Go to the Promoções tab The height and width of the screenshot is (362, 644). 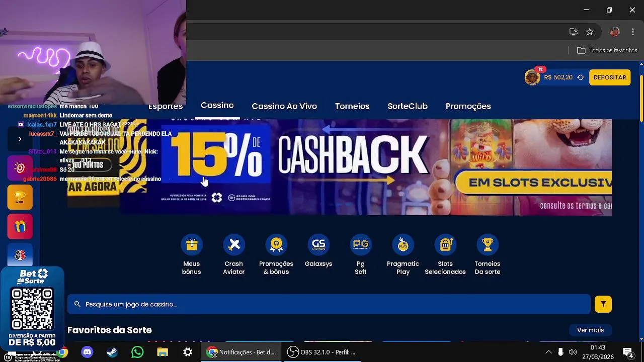pos(468,106)
